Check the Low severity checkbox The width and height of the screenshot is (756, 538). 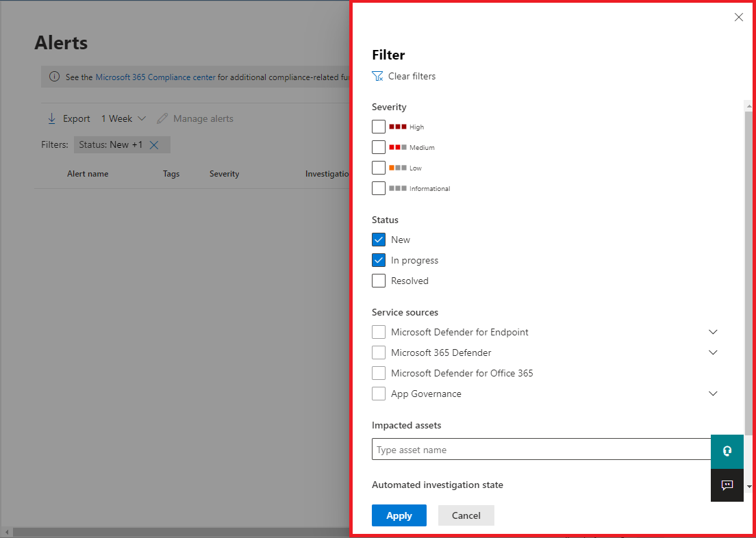point(379,168)
